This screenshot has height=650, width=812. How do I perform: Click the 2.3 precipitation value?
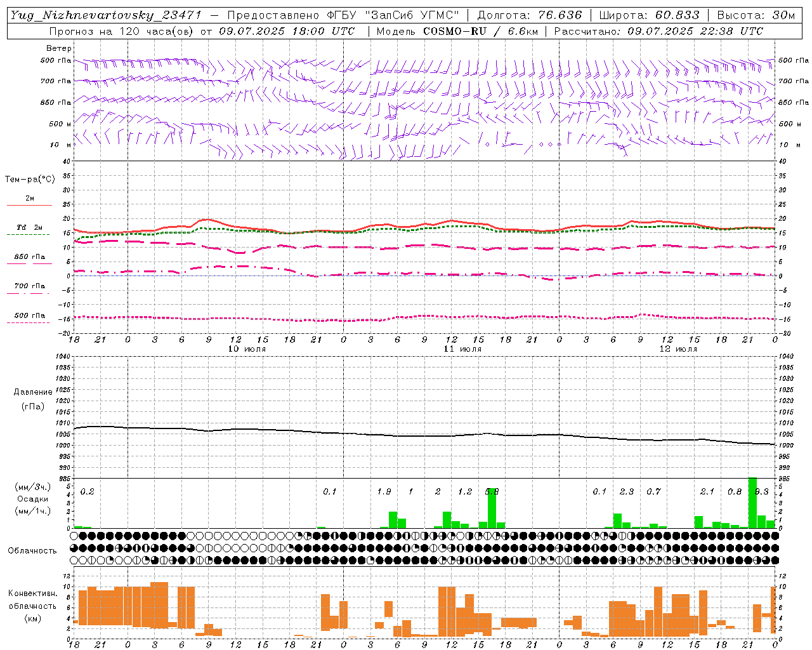pos(627,492)
